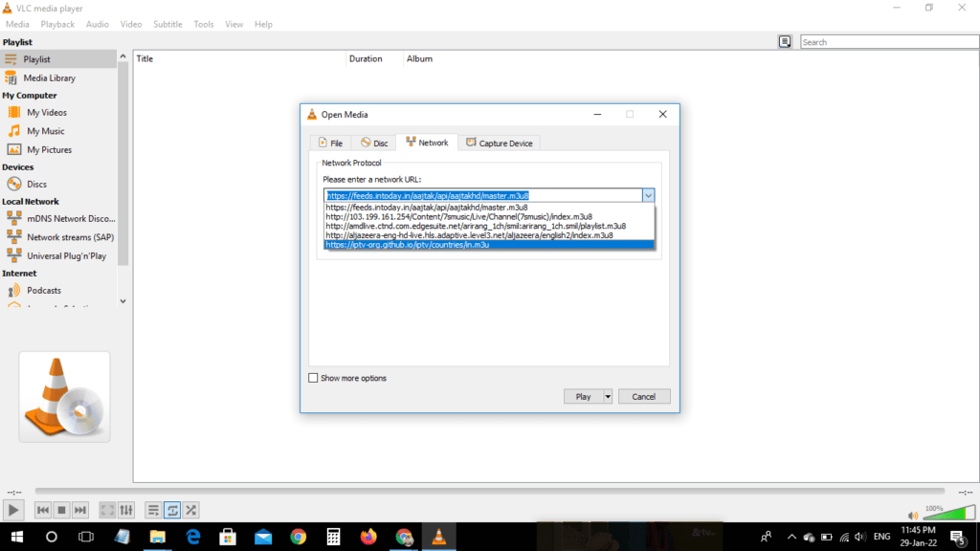Click the next media skip icon

pyautogui.click(x=80, y=511)
